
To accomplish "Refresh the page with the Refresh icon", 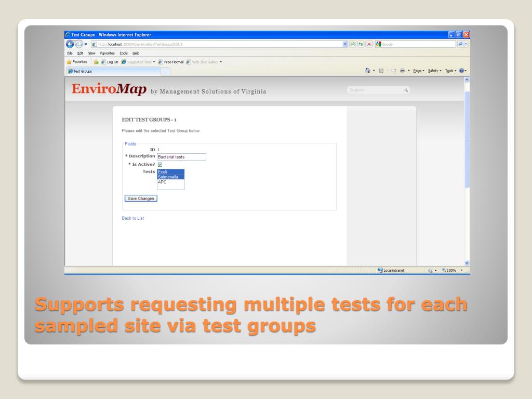I will click(361, 44).
